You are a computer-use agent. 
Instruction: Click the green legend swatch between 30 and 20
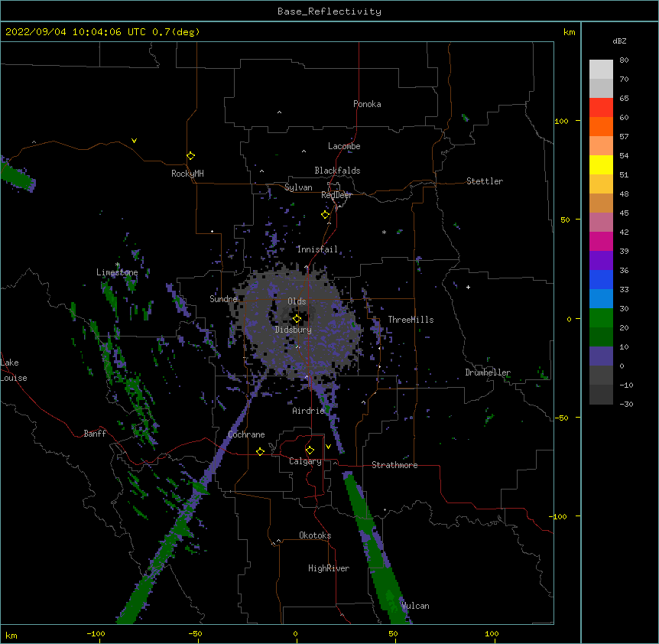pos(601,318)
